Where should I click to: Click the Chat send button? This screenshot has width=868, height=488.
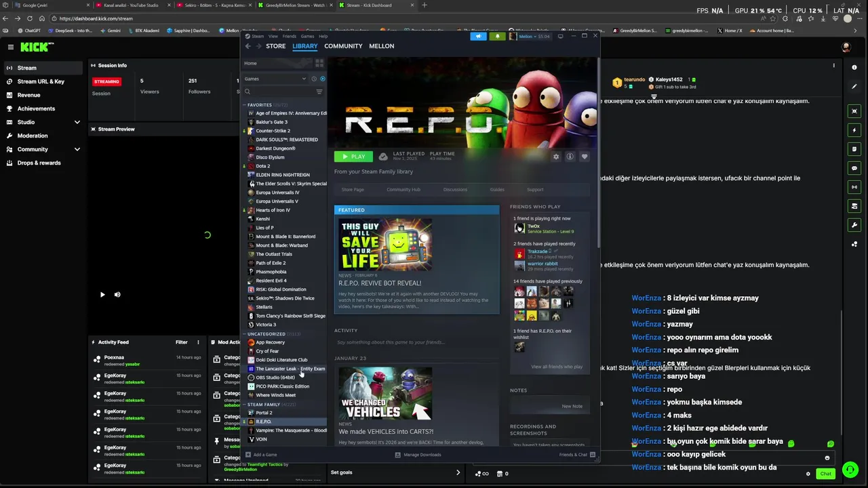tap(825, 474)
